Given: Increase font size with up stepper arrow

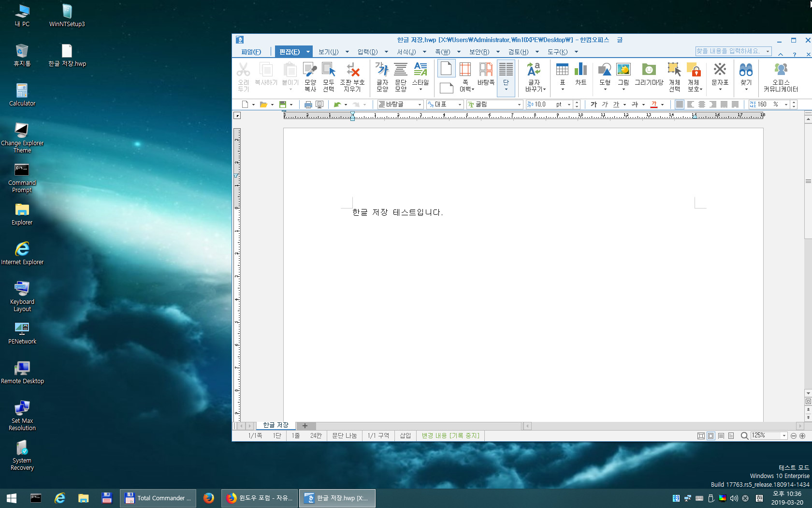Looking at the screenshot, I should [x=577, y=103].
